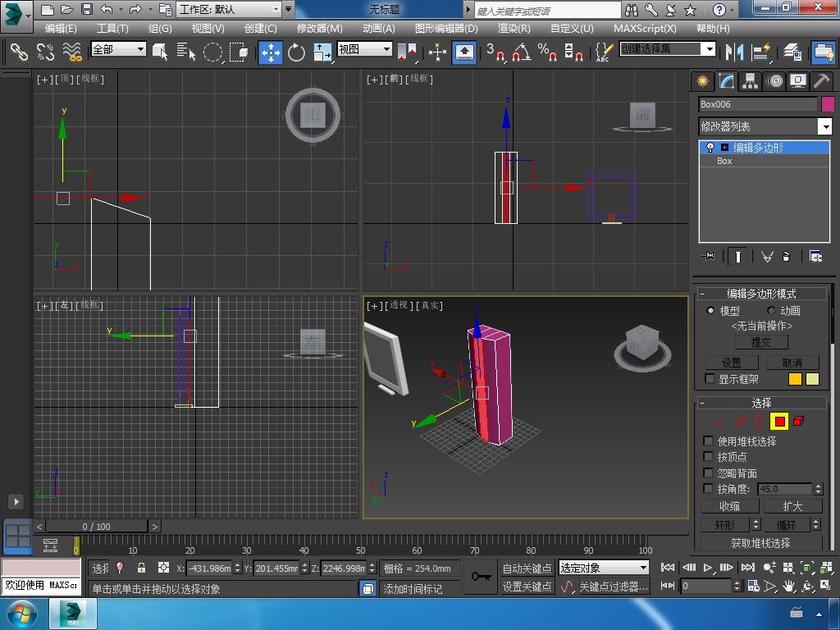Viewport: 840px width, 630px height.
Task: Click the Save File disk icon
Action: (x=87, y=9)
